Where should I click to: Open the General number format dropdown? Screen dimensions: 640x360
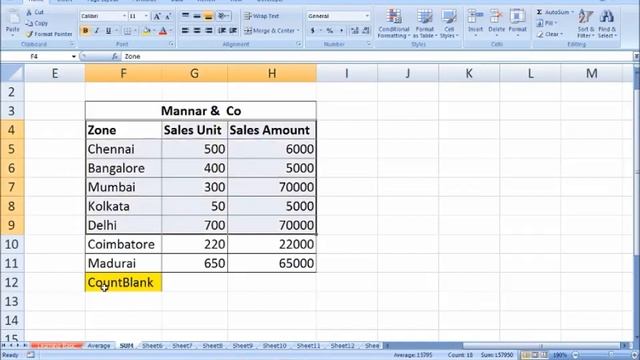point(367,16)
